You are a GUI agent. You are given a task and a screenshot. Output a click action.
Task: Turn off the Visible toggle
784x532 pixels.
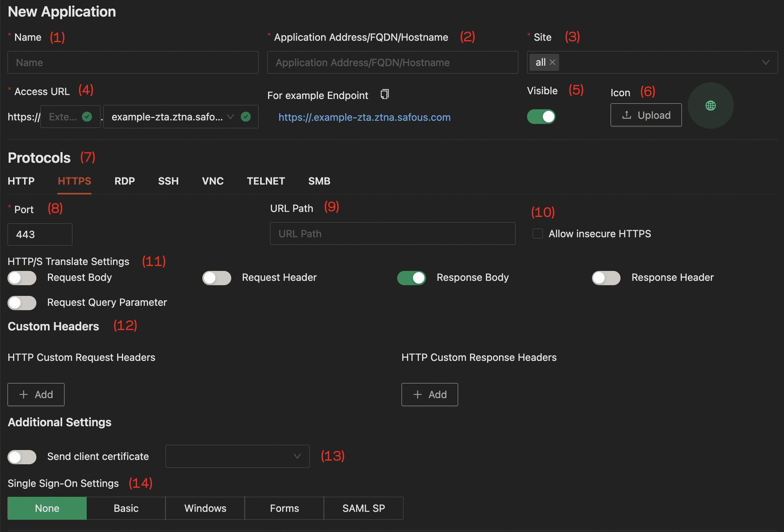(x=541, y=117)
